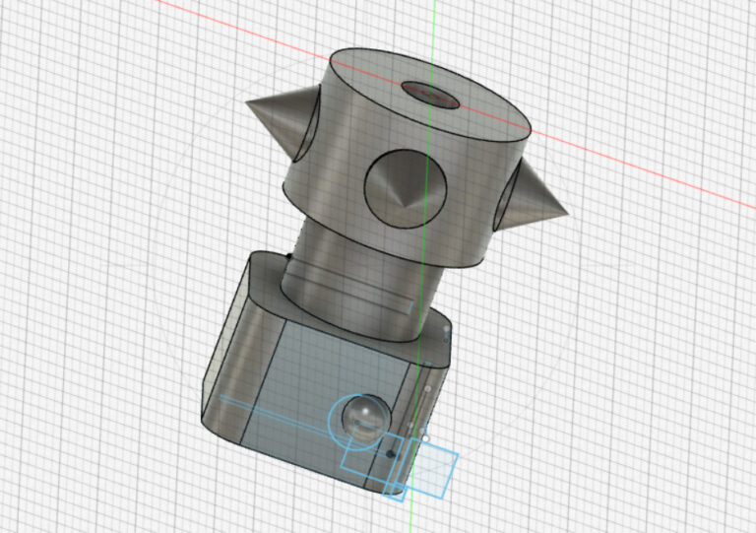
Task: Click the dark point beside the outlined square
Action: tap(392, 454)
